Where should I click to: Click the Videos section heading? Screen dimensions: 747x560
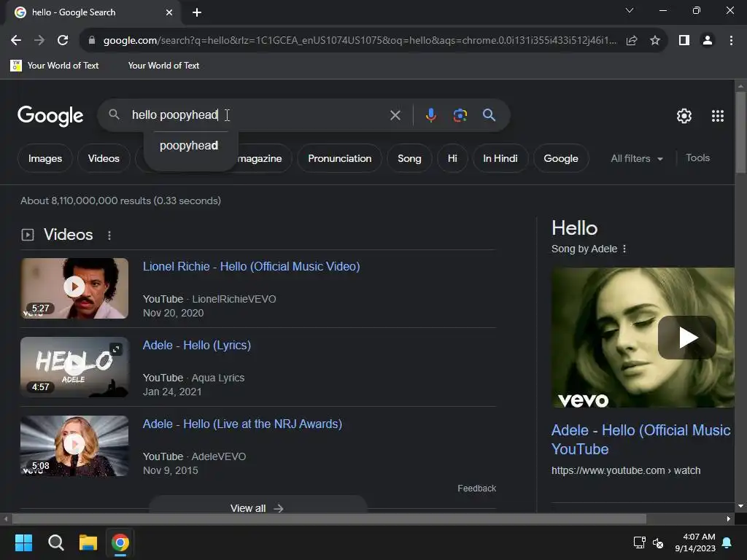[68, 235]
